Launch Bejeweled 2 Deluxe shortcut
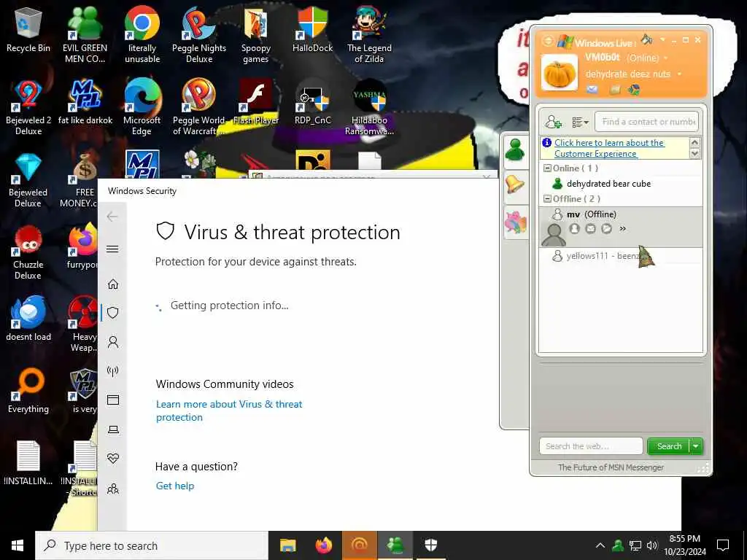The width and height of the screenshot is (747, 560). click(x=28, y=108)
